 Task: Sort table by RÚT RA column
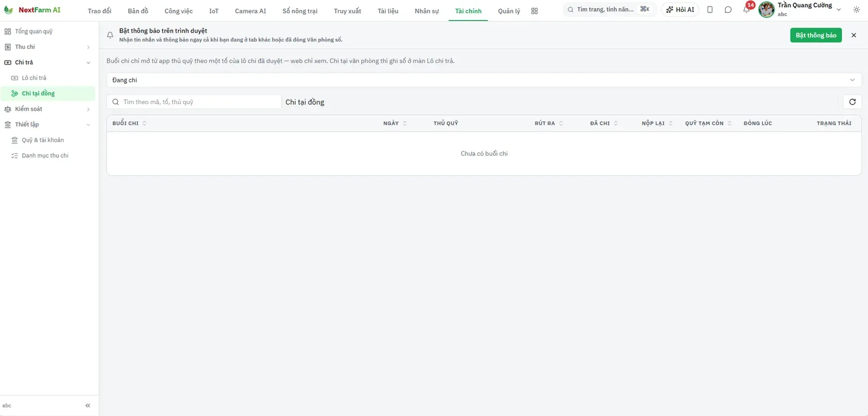click(548, 124)
